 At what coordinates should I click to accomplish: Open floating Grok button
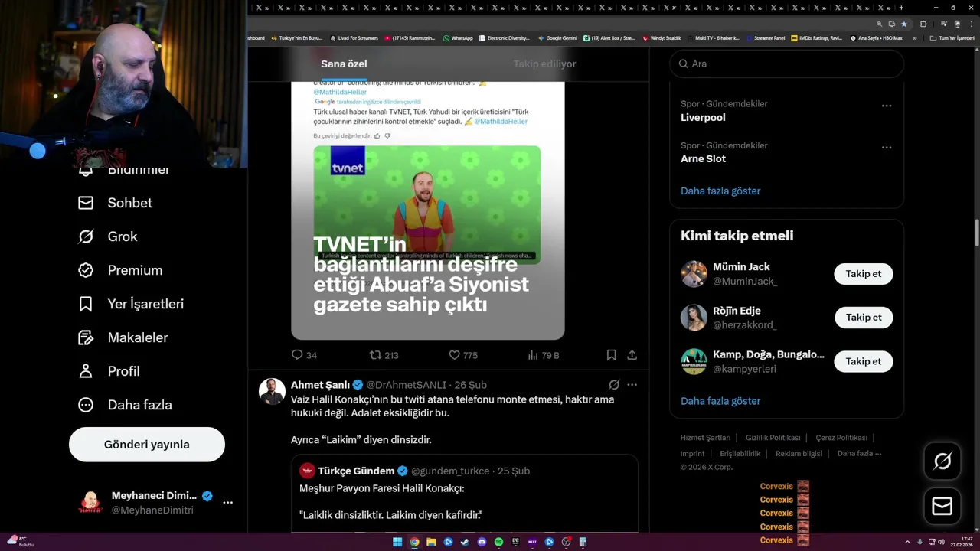tap(942, 461)
